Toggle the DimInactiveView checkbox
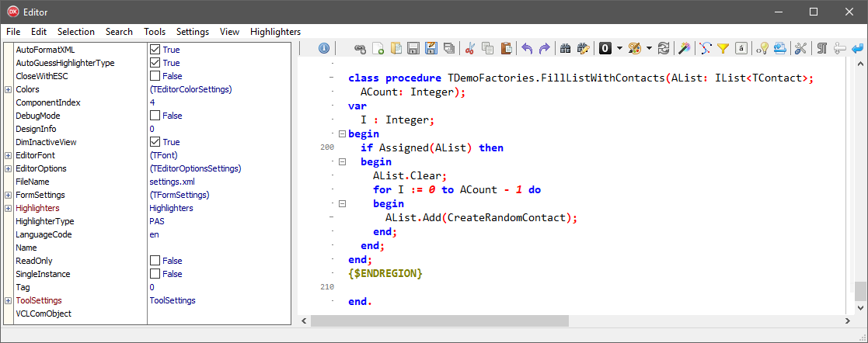Viewport: 868px width, 343px height. coord(155,142)
